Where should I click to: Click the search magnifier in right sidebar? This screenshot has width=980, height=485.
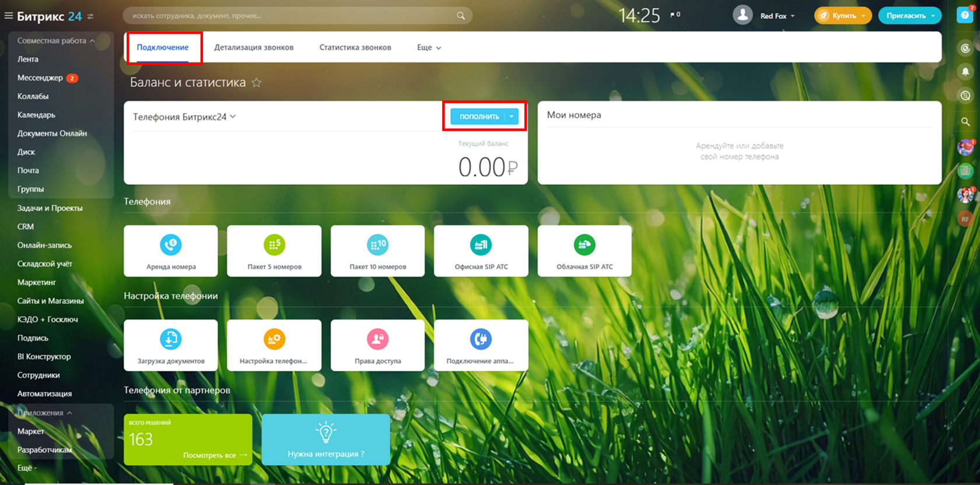coord(965,122)
